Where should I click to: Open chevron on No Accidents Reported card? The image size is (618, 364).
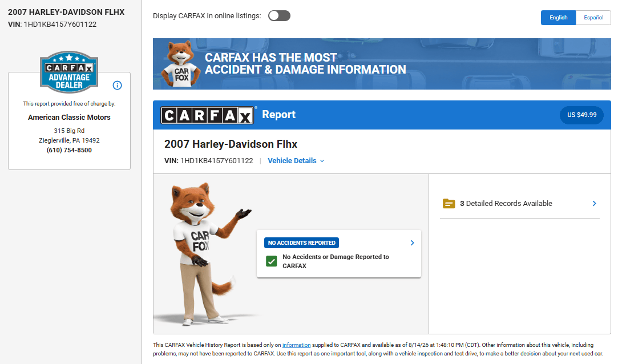(x=412, y=242)
